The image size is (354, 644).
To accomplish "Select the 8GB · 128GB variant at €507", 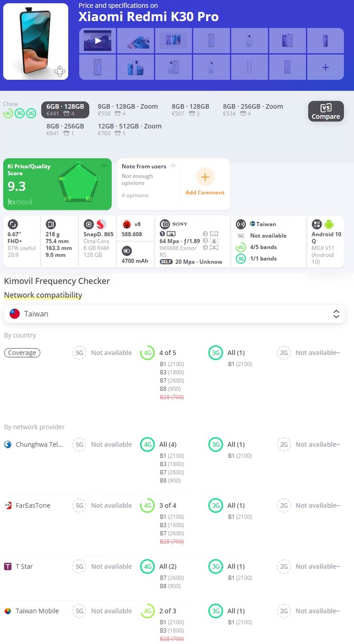I will click(190, 110).
